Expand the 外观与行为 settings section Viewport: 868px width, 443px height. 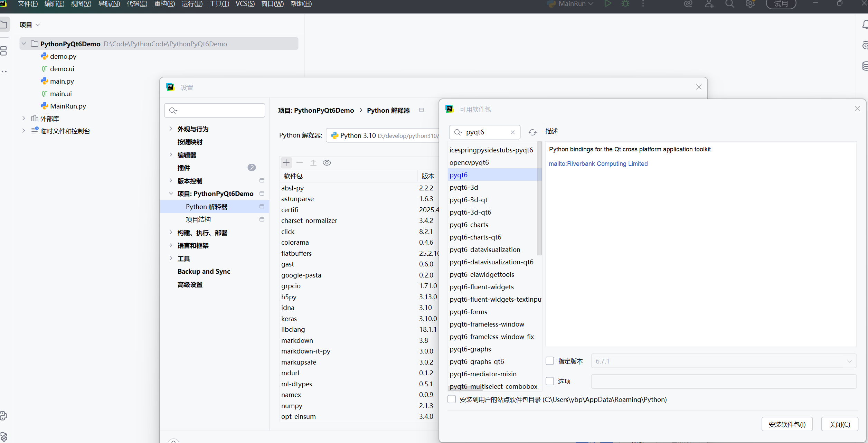point(171,129)
